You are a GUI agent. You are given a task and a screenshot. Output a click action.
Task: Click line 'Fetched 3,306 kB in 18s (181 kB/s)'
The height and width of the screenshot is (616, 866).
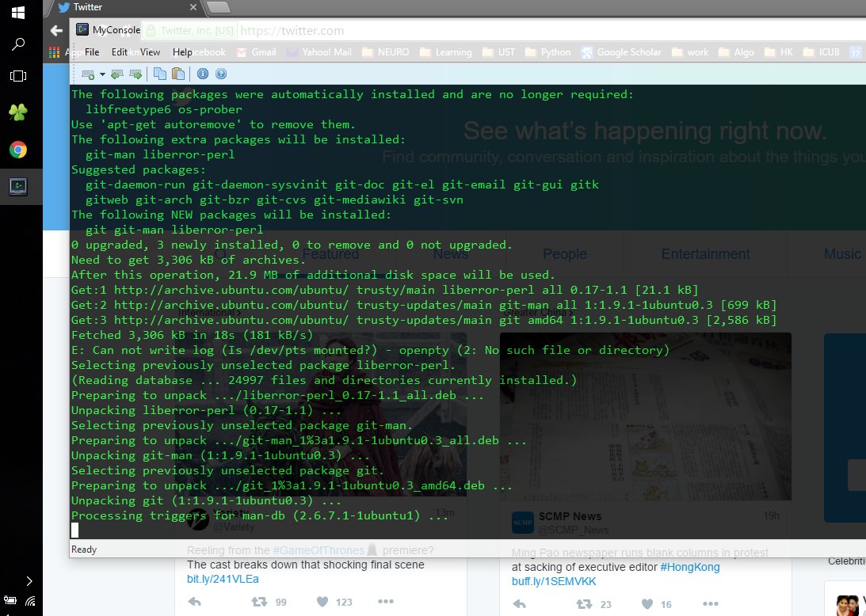point(193,335)
